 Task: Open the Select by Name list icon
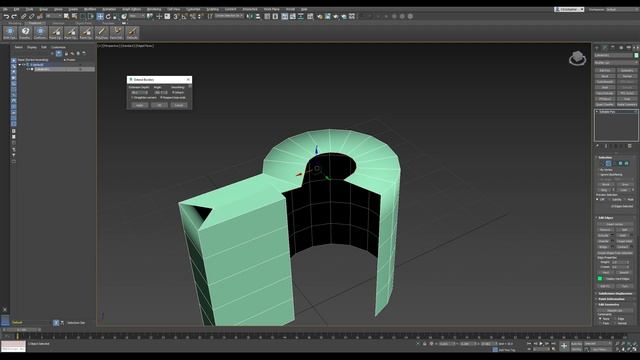point(74,16)
